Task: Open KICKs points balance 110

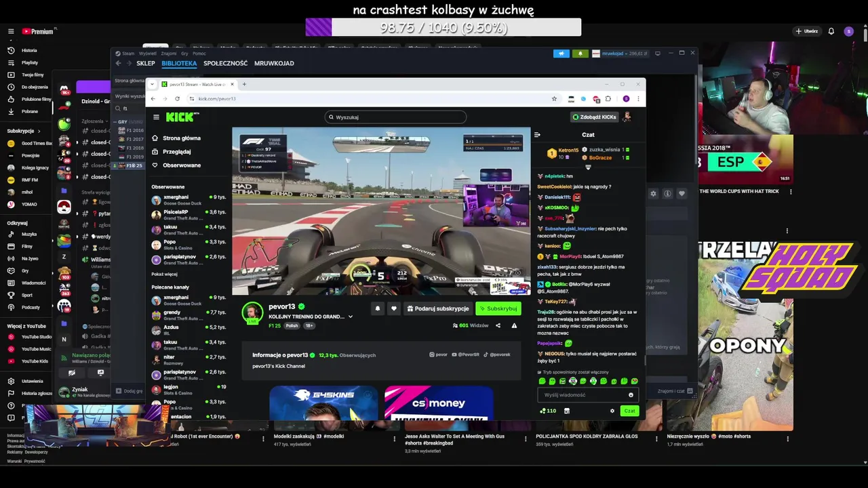Action: point(548,411)
